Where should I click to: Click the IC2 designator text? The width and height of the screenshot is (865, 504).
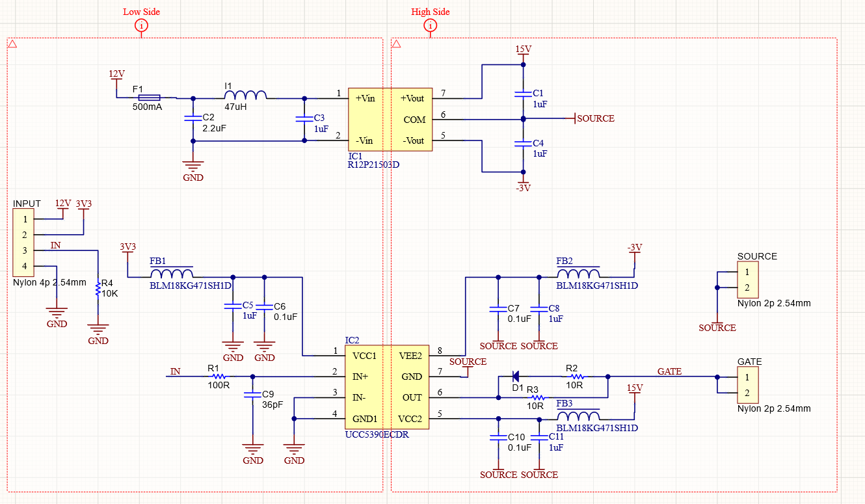tap(352, 341)
